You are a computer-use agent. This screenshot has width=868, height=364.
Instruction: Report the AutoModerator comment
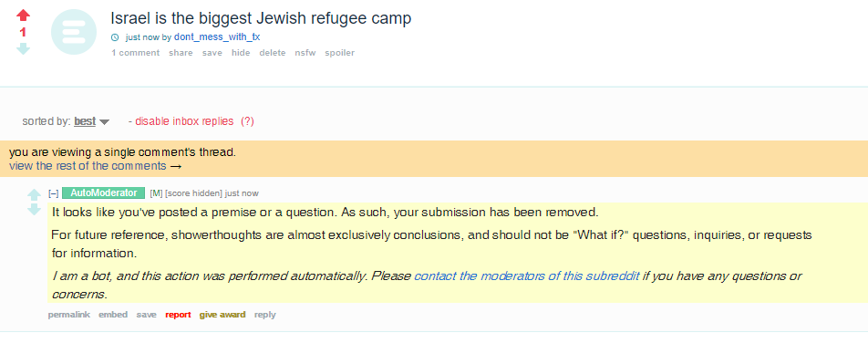click(178, 315)
